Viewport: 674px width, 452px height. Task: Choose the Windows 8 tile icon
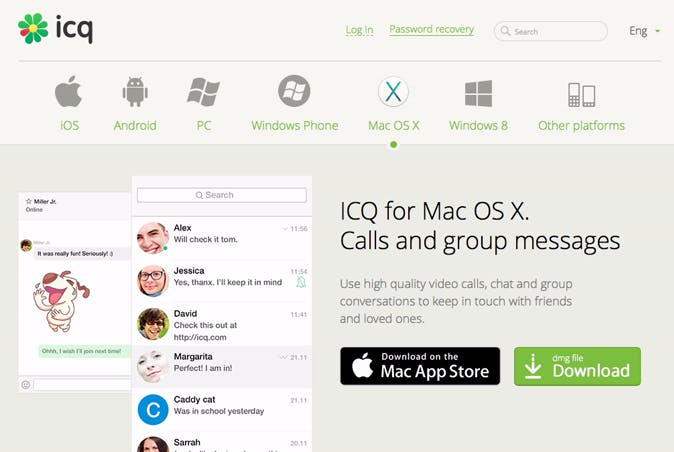point(478,93)
